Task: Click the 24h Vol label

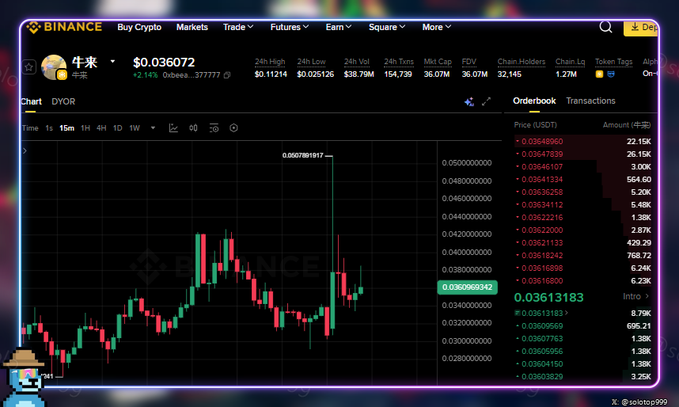Action: [x=357, y=61]
